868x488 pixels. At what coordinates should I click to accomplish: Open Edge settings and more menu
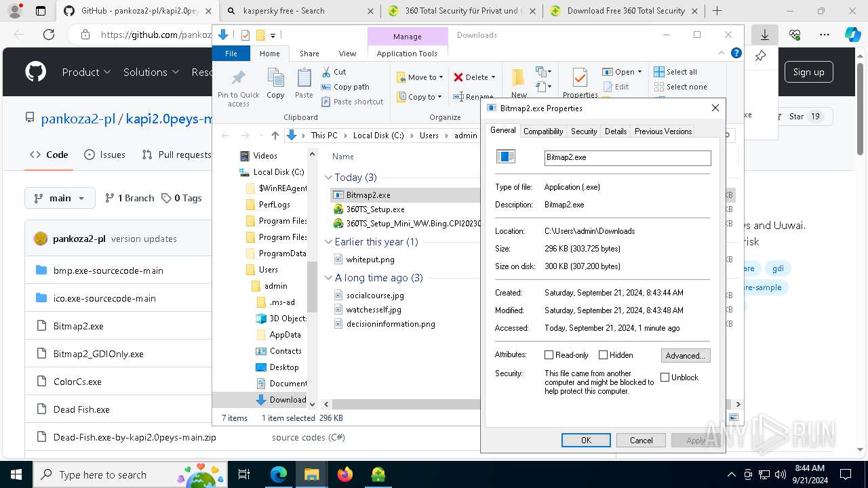825,35
